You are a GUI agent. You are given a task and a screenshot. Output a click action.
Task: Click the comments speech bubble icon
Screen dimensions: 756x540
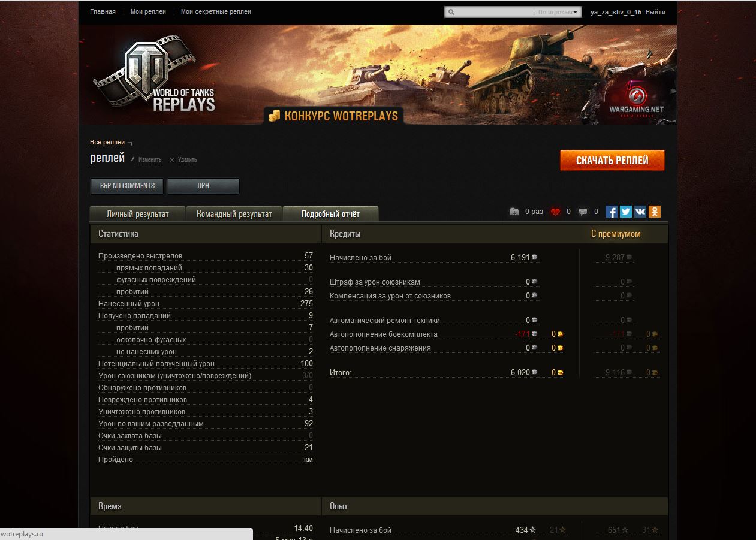[x=583, y=212]
